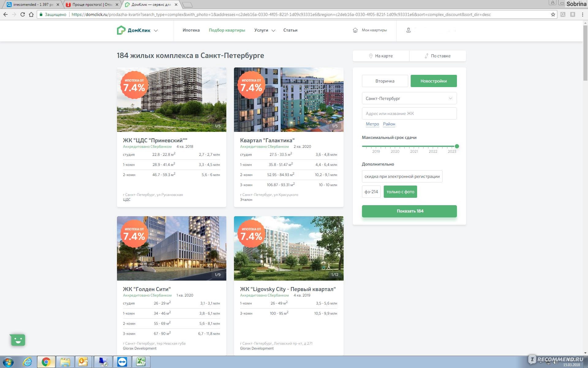Open the Квартал "Галактика" title

[267, 140]
